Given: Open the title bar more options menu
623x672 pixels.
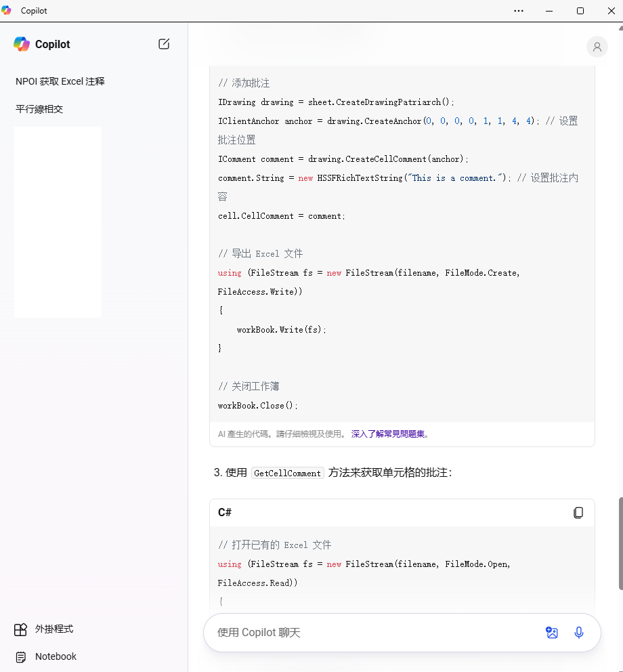Looking at the screenshot, I should tap(519, 11).
